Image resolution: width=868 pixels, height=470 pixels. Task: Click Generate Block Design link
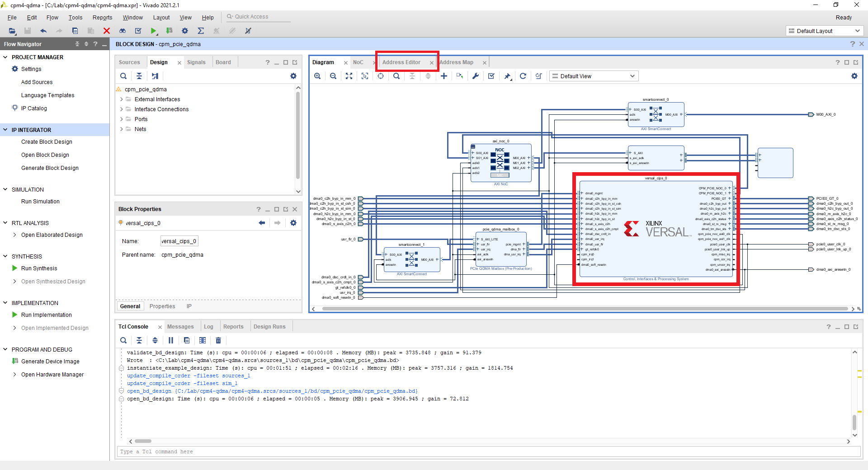50,168
